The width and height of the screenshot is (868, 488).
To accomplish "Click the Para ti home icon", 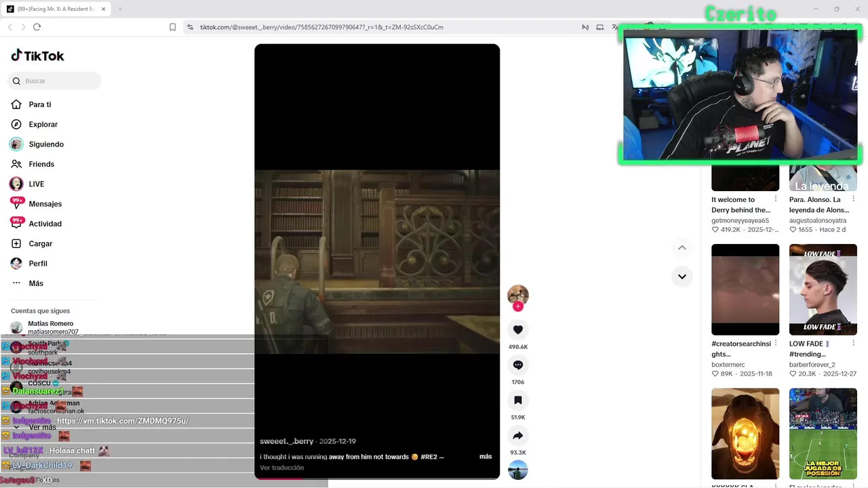I will click(x=16, y=104).
